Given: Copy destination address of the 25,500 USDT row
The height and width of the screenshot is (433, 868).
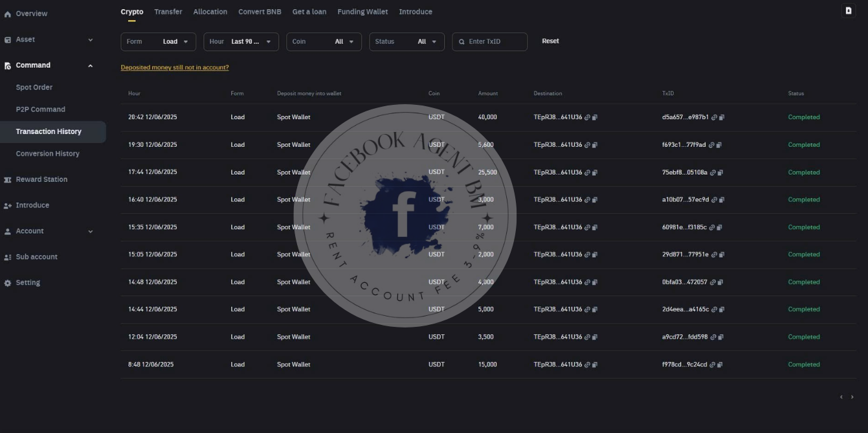Looking at the screenshot, I should click(x=595, y=173).
